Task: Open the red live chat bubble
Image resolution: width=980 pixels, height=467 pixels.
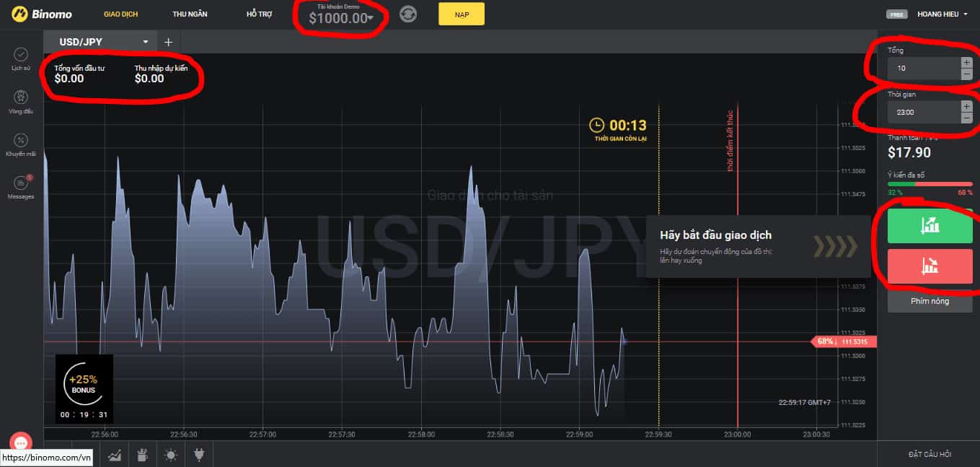Action: (20, 443)
